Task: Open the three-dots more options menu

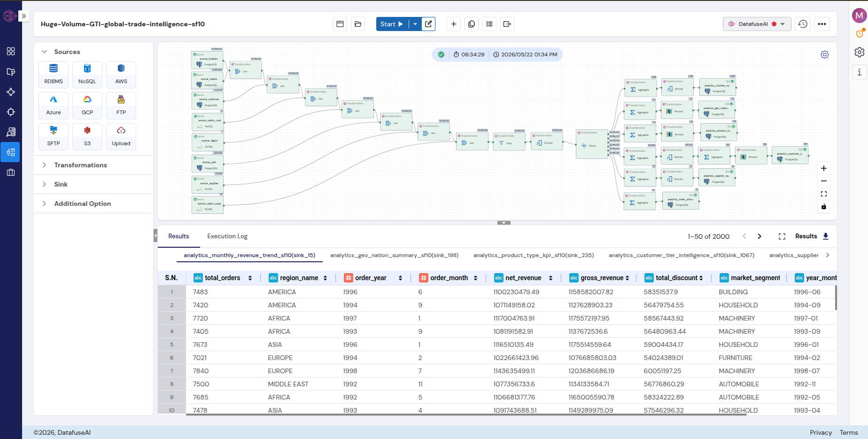Action: (822, 24)
